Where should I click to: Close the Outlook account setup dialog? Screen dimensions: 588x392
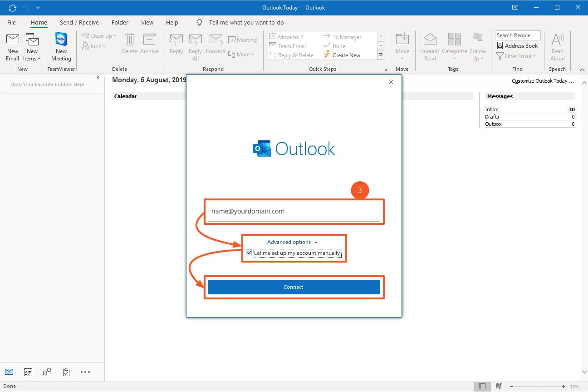coord(391,82)
